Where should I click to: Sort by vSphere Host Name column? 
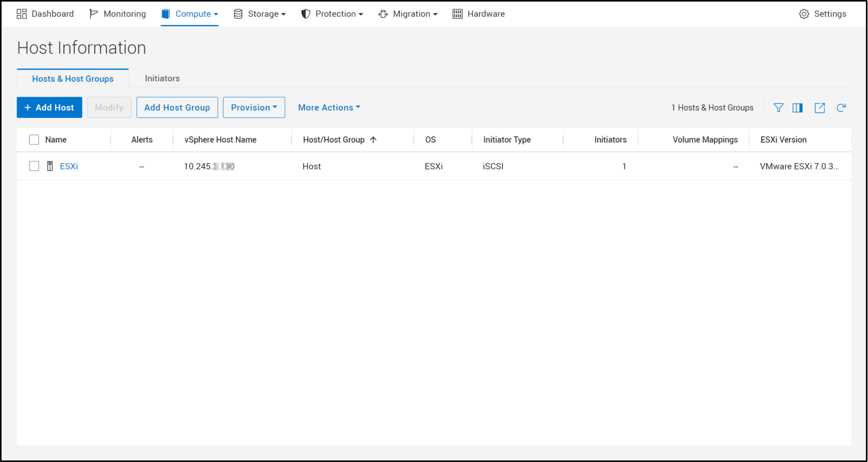(x=221, y=140)
